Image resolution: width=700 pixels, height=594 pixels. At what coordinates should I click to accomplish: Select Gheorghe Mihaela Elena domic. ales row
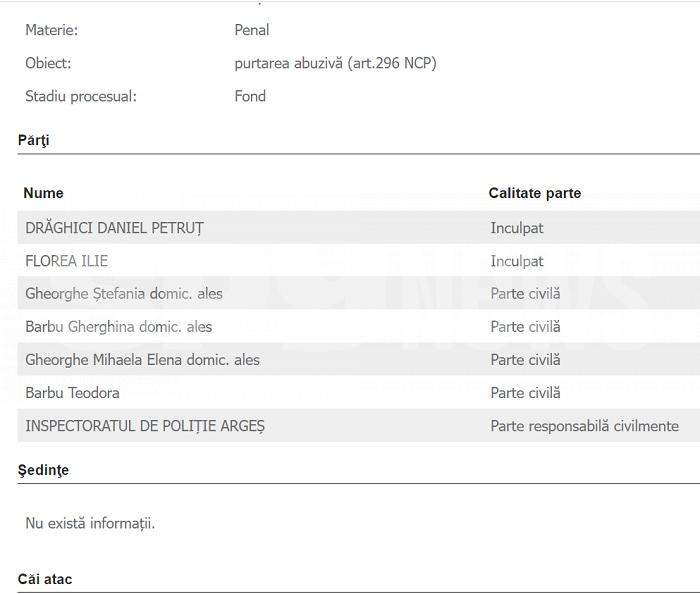click(x=358, y=359)
